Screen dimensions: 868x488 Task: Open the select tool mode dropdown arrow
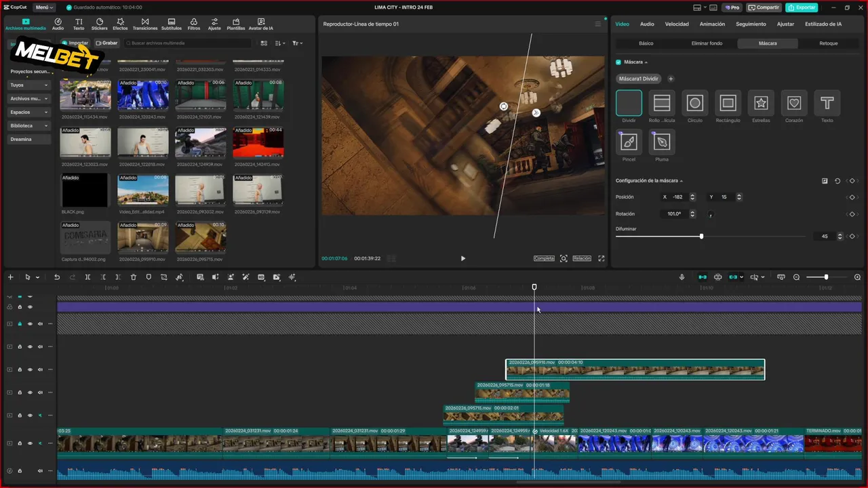[37, 277]
